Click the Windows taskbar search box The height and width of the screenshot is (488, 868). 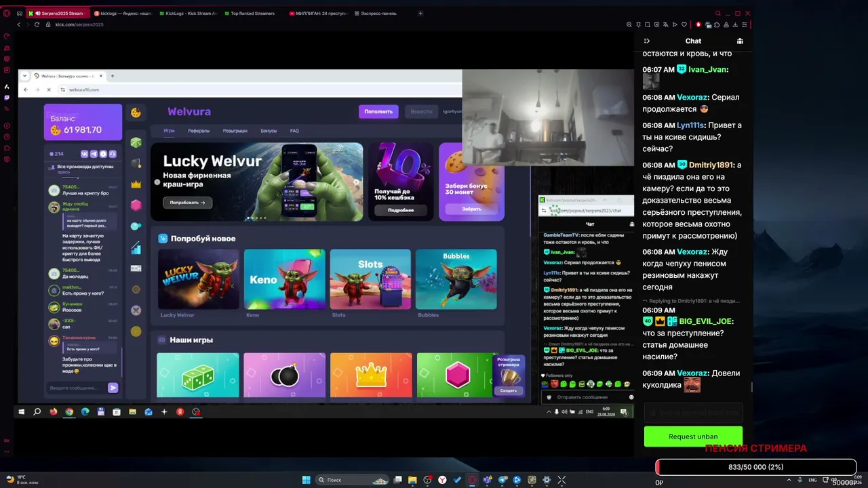point(351,480)
